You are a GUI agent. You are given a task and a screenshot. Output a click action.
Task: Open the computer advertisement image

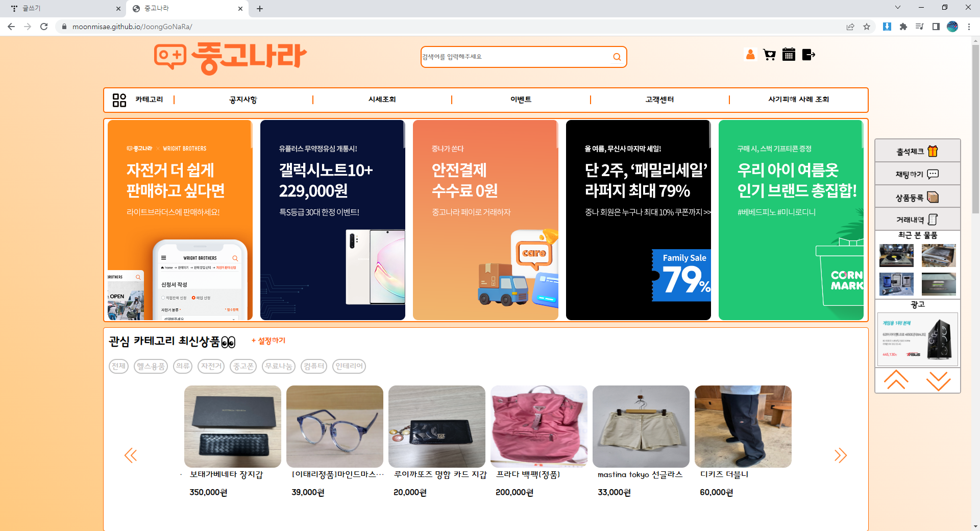pyautogui.click(x=918, y=340)
